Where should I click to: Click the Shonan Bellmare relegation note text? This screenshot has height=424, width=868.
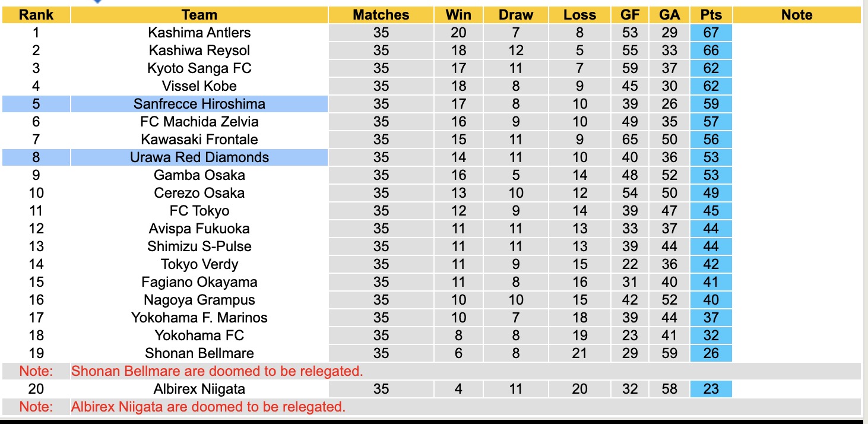pos(217,371)
